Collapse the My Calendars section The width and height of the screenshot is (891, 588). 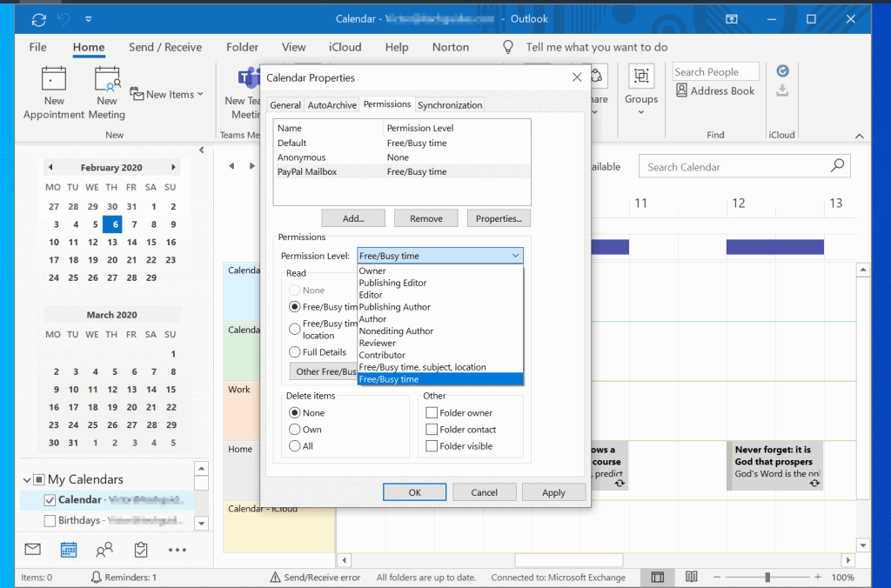click(27, 478)
